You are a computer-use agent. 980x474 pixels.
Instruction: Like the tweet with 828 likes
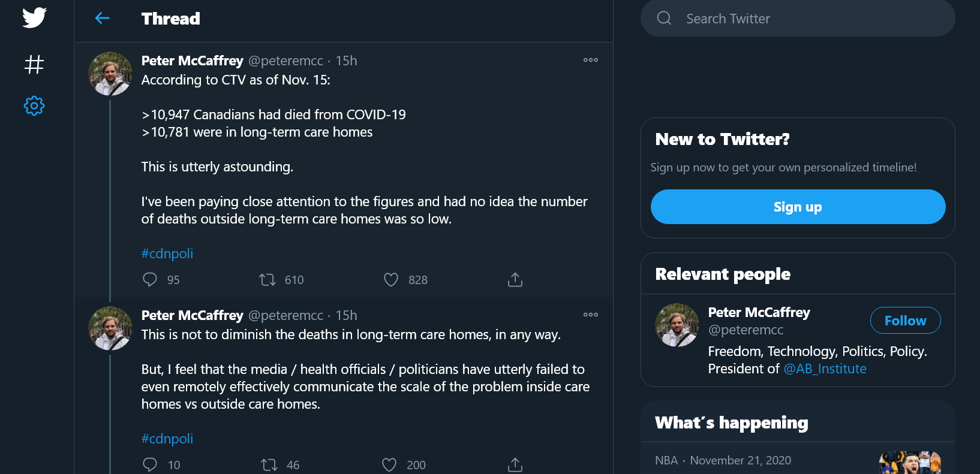(391, 280)
